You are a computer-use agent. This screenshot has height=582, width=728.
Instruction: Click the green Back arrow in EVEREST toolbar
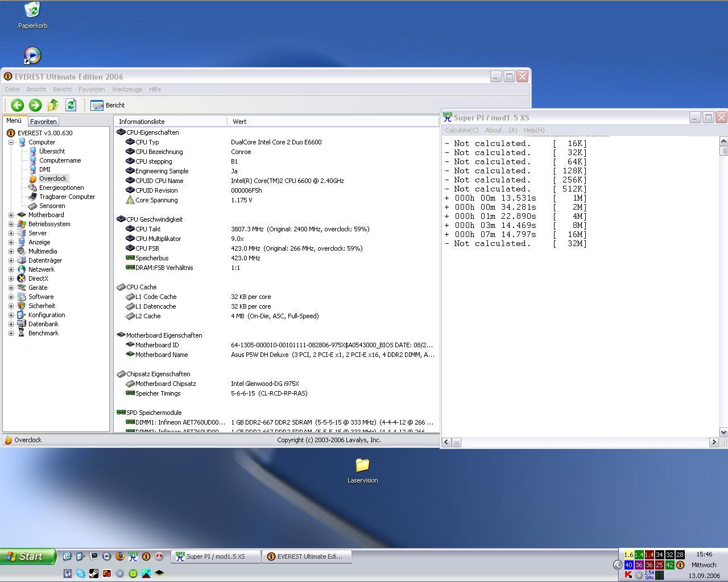[17, 105]
